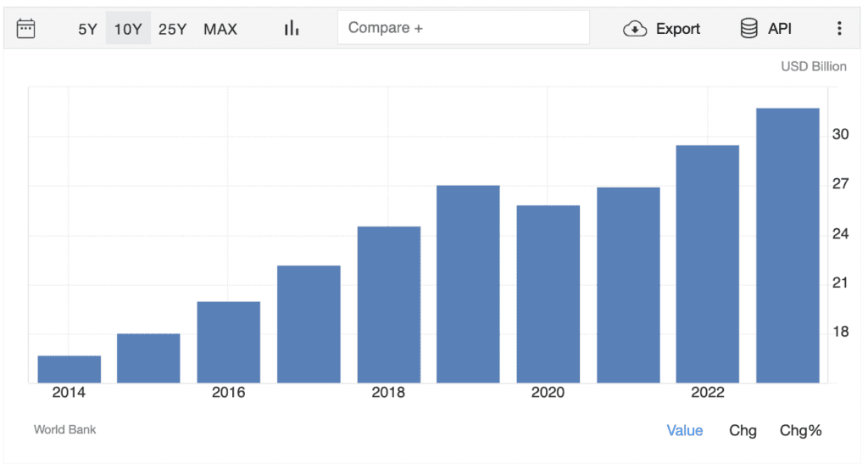
Task: Click the 2020 bar in chart
Action: pos(548,294)
